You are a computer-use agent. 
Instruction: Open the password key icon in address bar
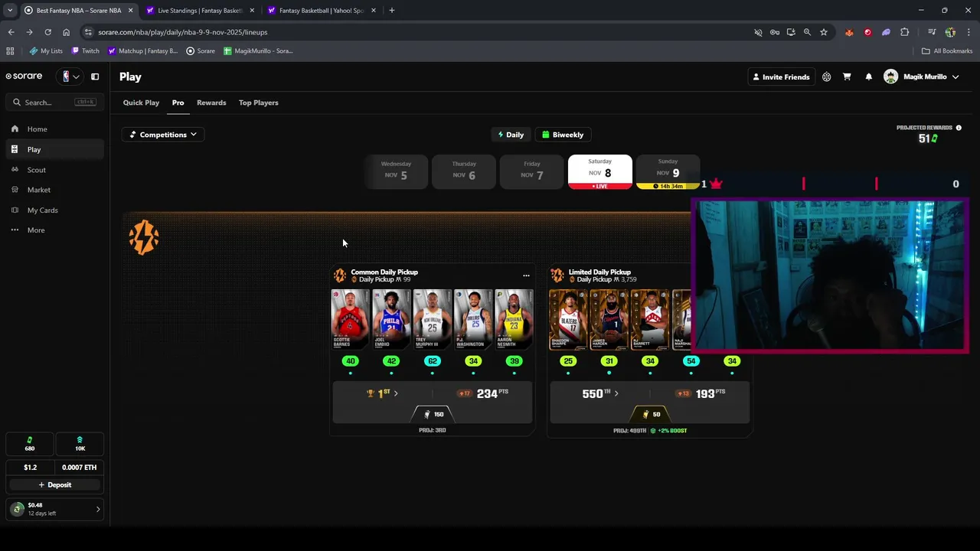[775, 32]
